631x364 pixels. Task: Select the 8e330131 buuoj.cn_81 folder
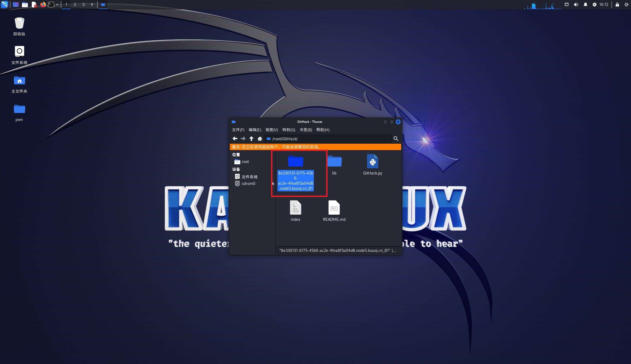pyautogui.click(x=295, y=173)
